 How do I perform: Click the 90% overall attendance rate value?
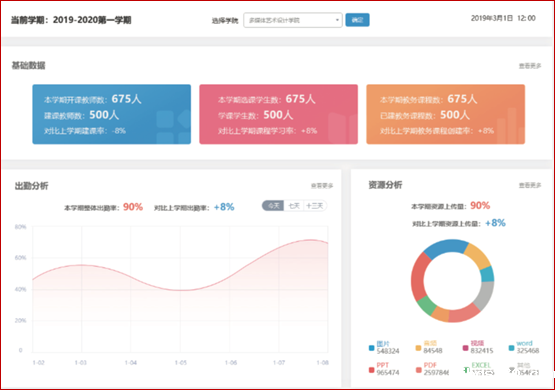pyautogui.click(x=133, y=207)
